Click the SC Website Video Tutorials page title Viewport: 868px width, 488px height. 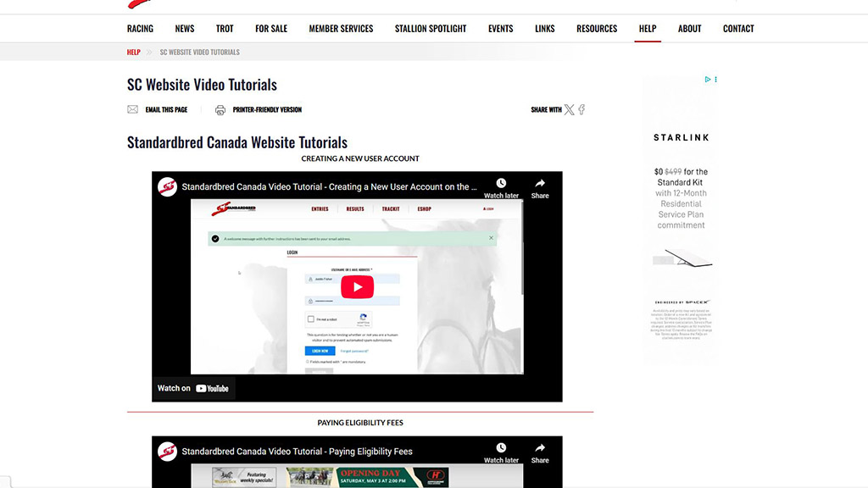[202, 85]
